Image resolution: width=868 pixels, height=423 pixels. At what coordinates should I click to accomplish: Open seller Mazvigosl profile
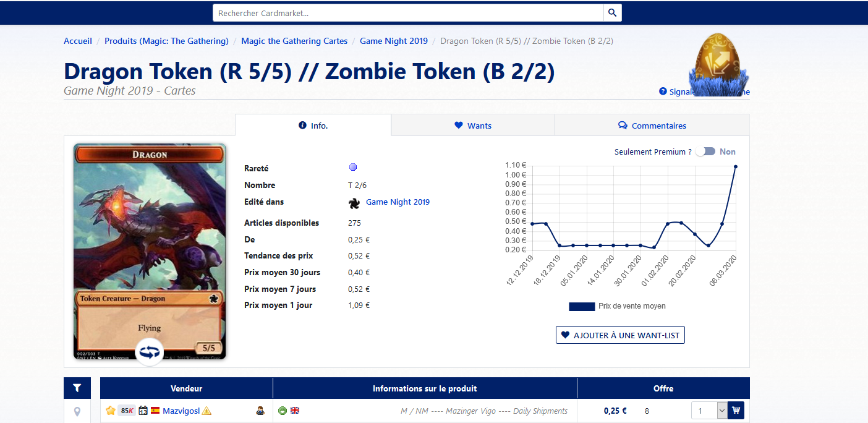click(181, 411)
